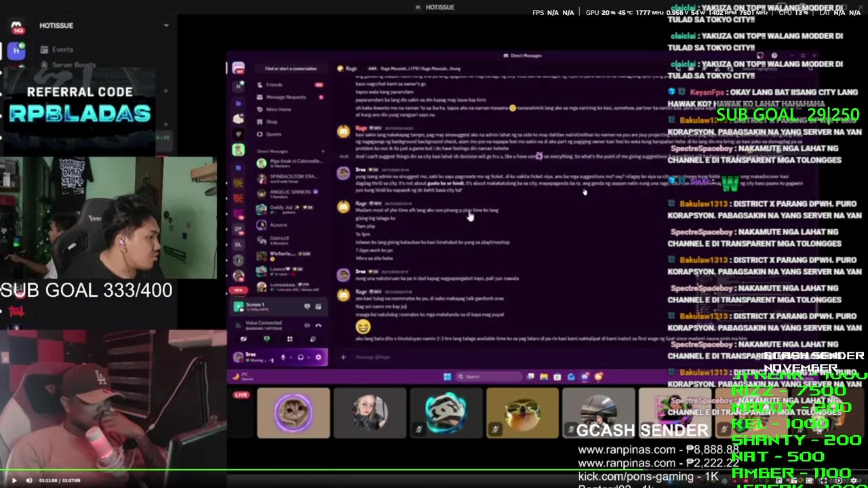
Task: Open Lunaaaaa direct message
Action: (290, 285)
